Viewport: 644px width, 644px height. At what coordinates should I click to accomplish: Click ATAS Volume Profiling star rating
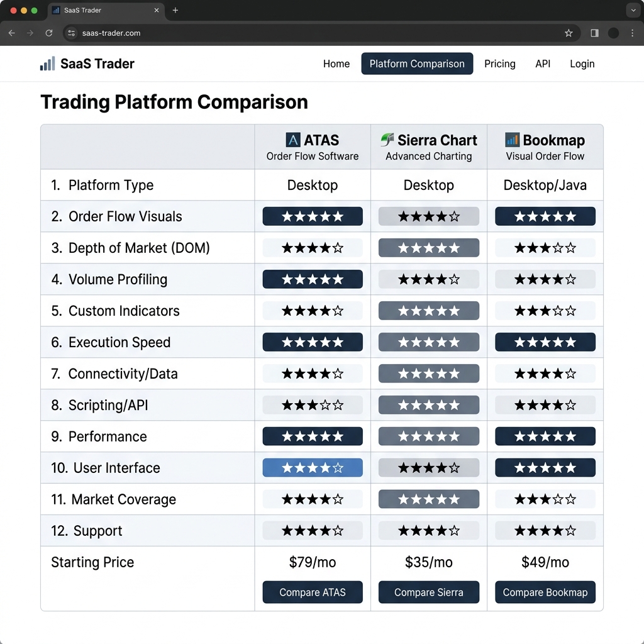(x=313, y=279)
